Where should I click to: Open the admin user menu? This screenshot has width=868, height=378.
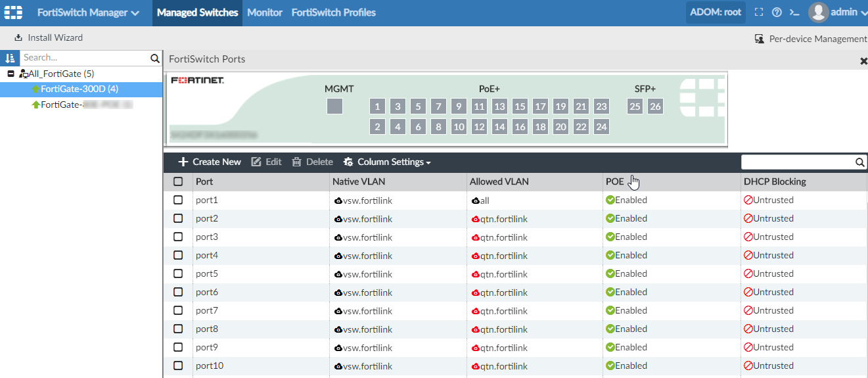tap(838, 12)
